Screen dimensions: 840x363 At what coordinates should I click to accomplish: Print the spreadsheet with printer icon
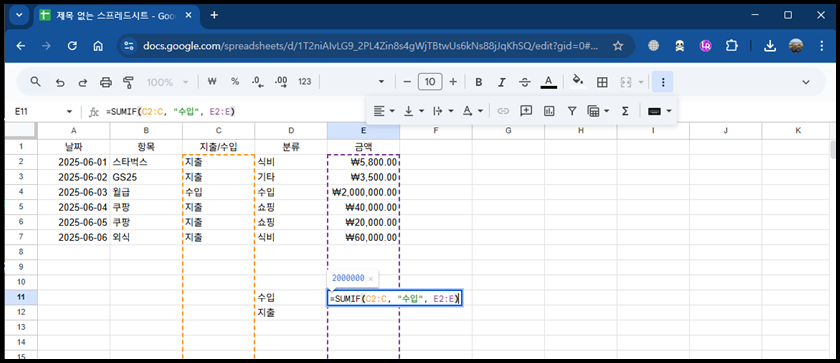106,82
